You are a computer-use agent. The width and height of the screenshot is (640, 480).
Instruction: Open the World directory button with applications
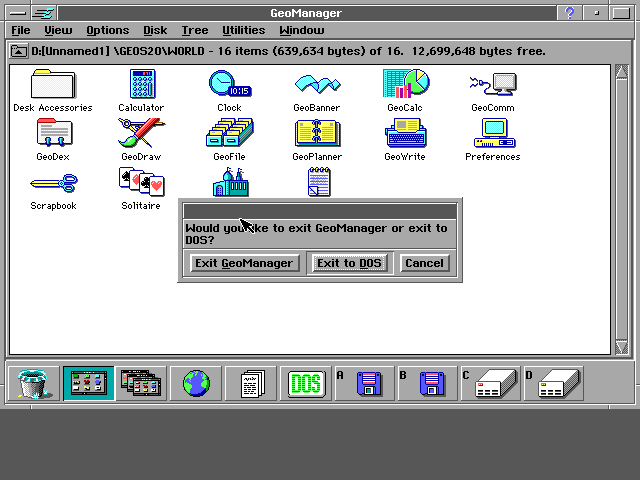point(89,383)
